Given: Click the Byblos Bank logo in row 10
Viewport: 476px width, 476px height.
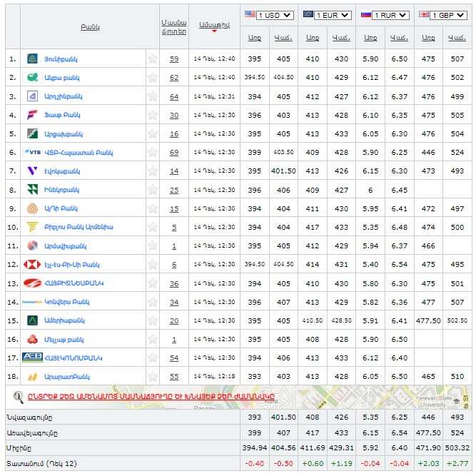Looking at the screenshot, I should click(x=32, y=227).
